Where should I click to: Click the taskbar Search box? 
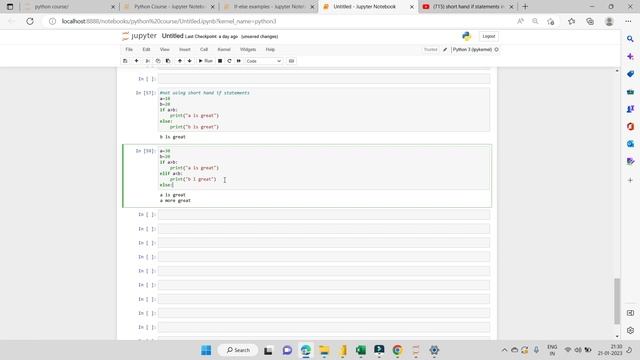pyautogui.click(x=238, y=350)
